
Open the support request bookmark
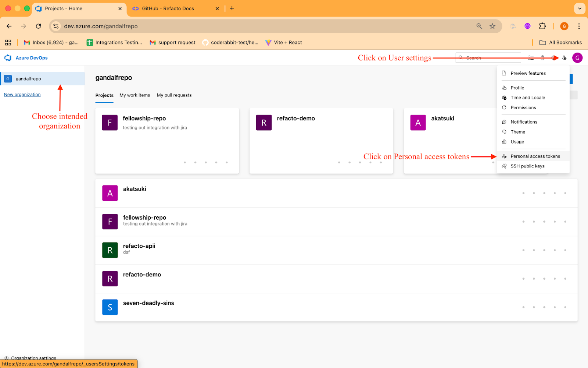[x=172, y=42]
